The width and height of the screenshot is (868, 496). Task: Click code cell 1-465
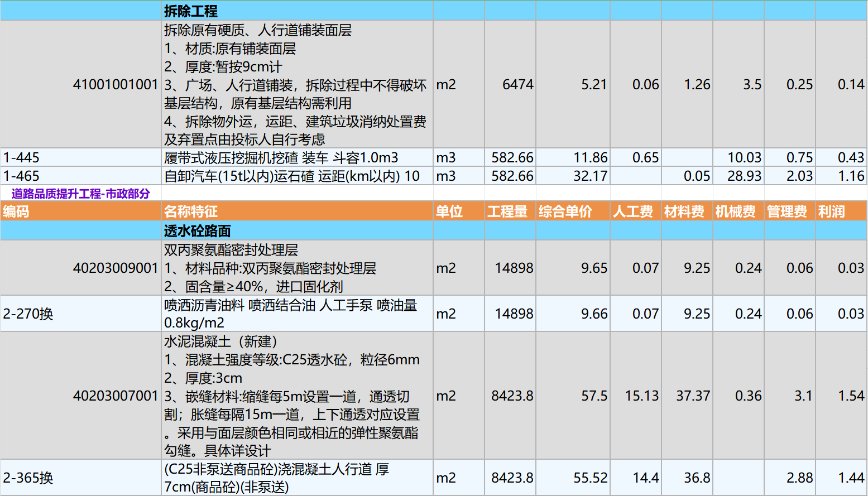point(81,176)
